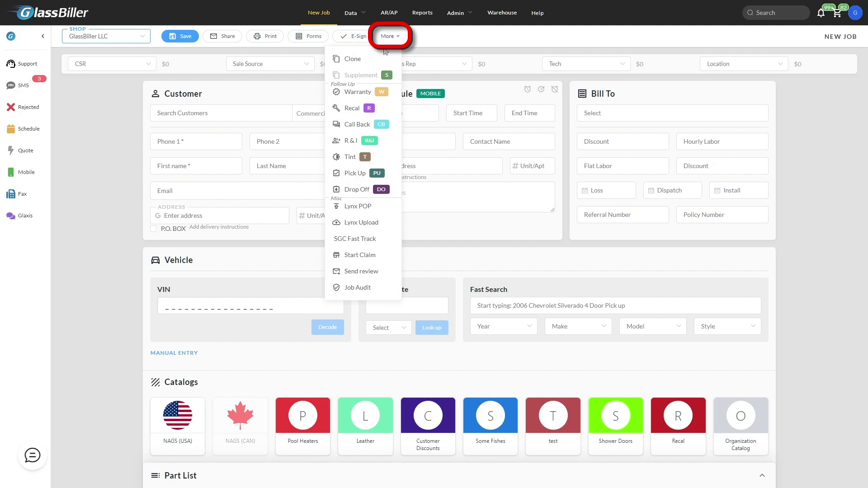Open the Reports menu in the top navigation
The image size is (868, 488).
coord(422,13)
